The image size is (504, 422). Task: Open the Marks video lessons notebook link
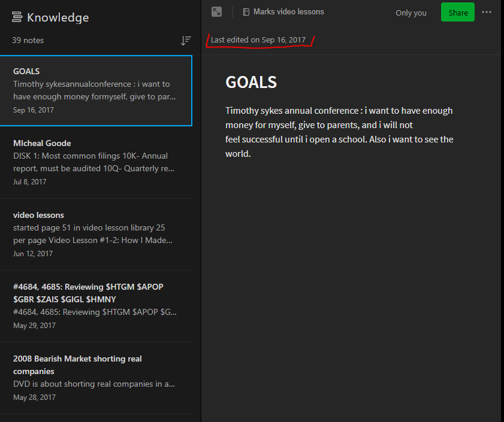pos(283,12)
